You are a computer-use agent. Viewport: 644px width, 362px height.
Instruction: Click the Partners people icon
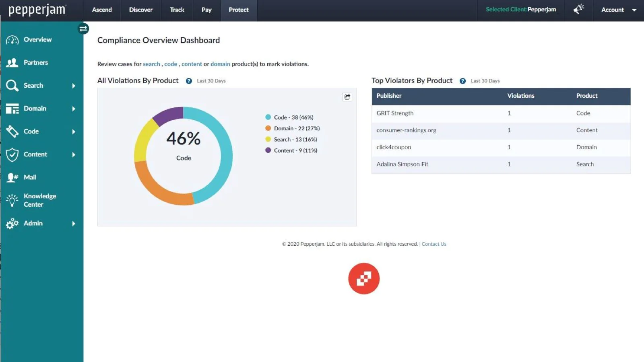[12, 63]
